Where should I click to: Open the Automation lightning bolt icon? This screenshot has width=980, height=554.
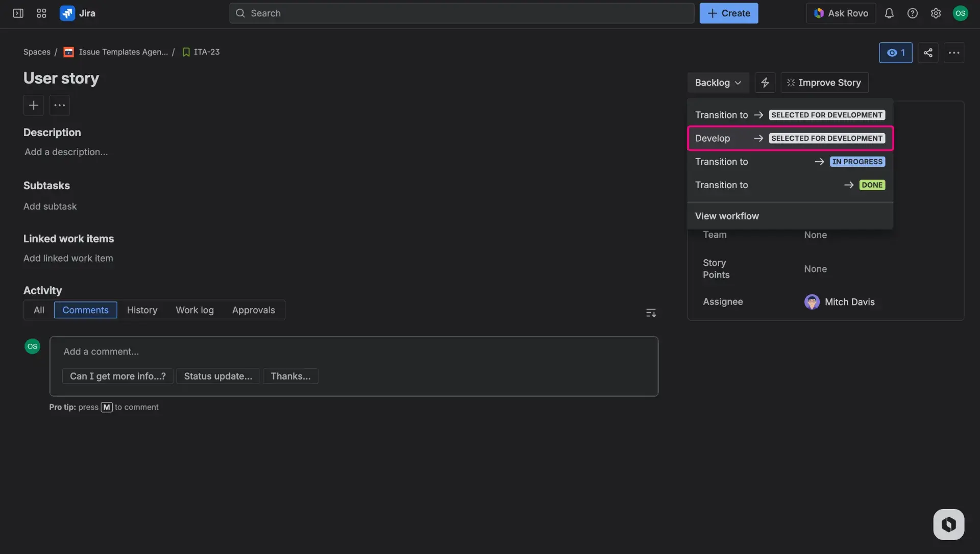[765, 82]
